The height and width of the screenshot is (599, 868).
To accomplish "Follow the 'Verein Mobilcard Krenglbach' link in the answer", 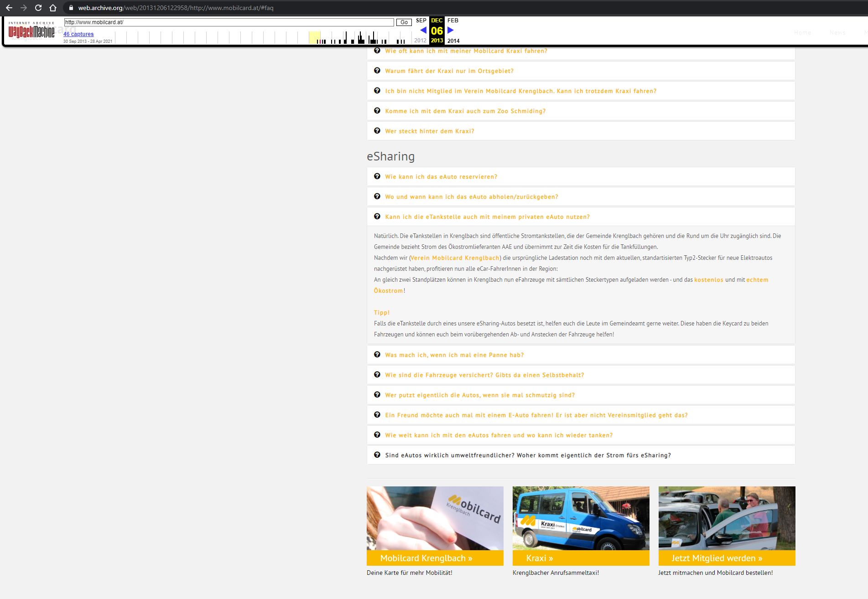I will [455, 258].
